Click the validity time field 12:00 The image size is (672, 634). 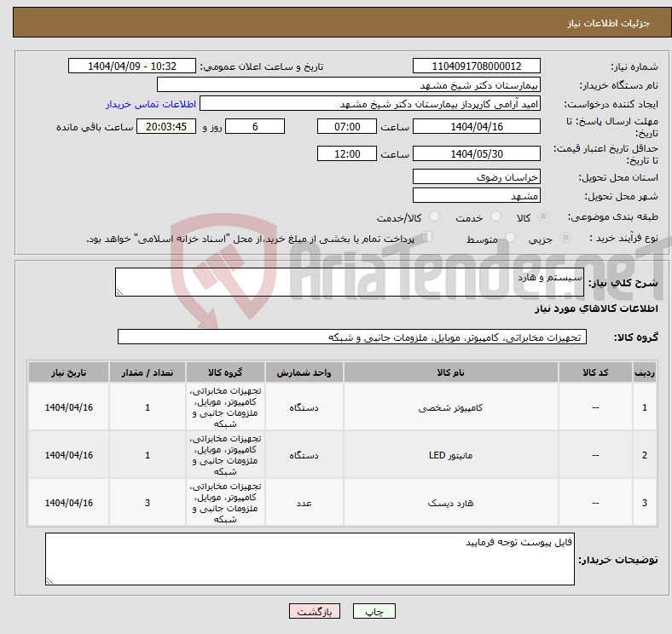pos(347,153)
